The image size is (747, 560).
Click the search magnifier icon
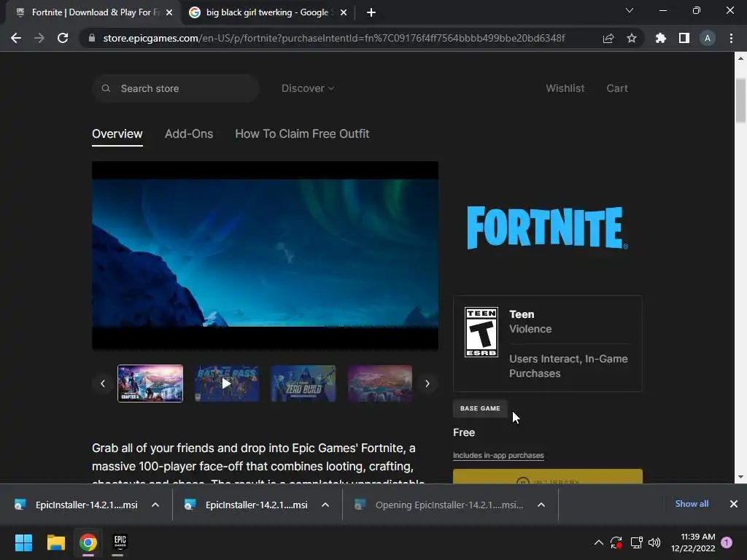click(x=107, y=88)
